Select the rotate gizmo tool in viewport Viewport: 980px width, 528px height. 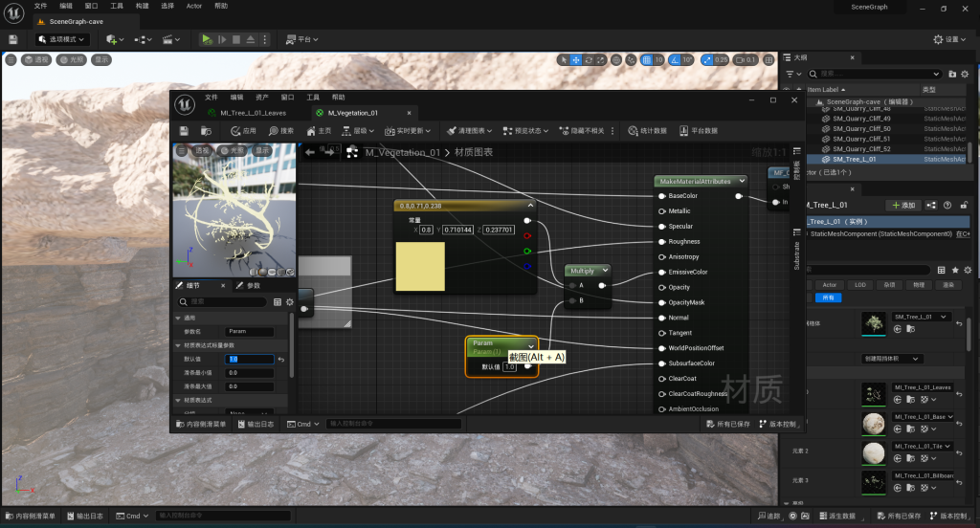tap(589, 60)
